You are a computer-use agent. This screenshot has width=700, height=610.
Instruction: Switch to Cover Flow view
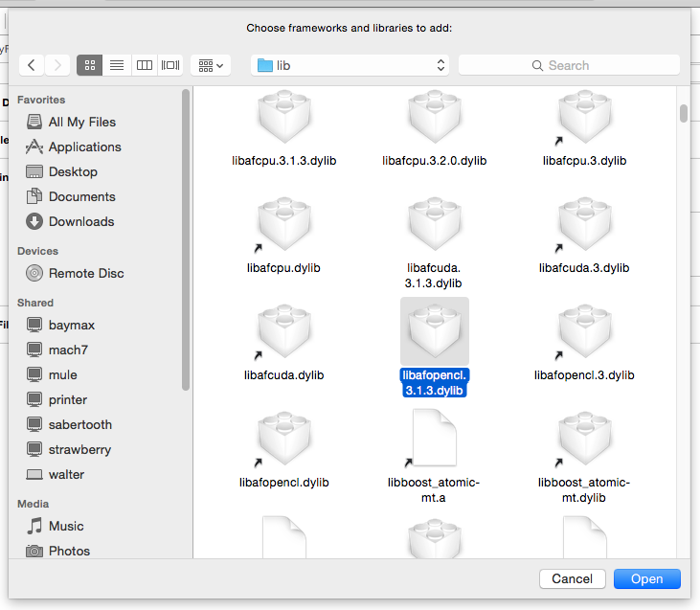pyautogui.click(x=170, y=65)
